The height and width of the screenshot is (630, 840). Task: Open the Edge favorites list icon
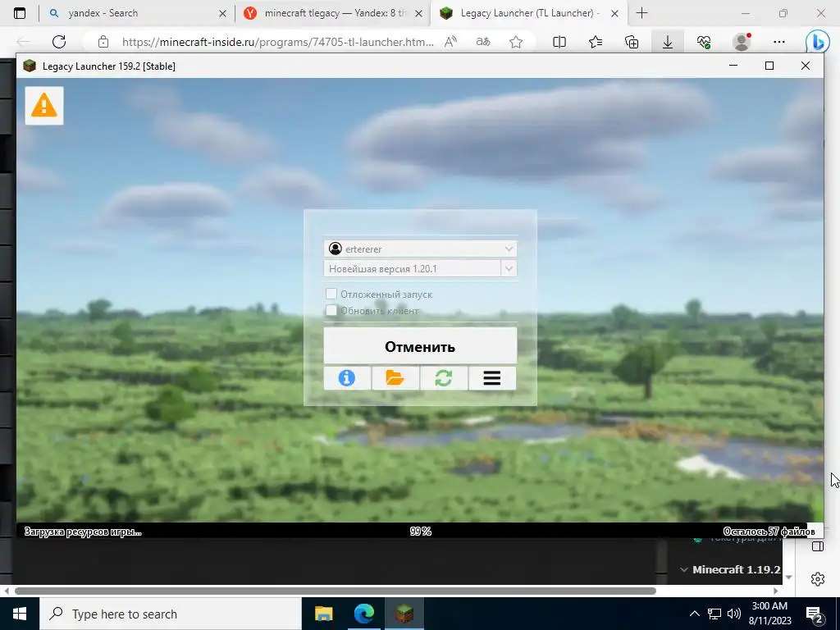(596, 42)
